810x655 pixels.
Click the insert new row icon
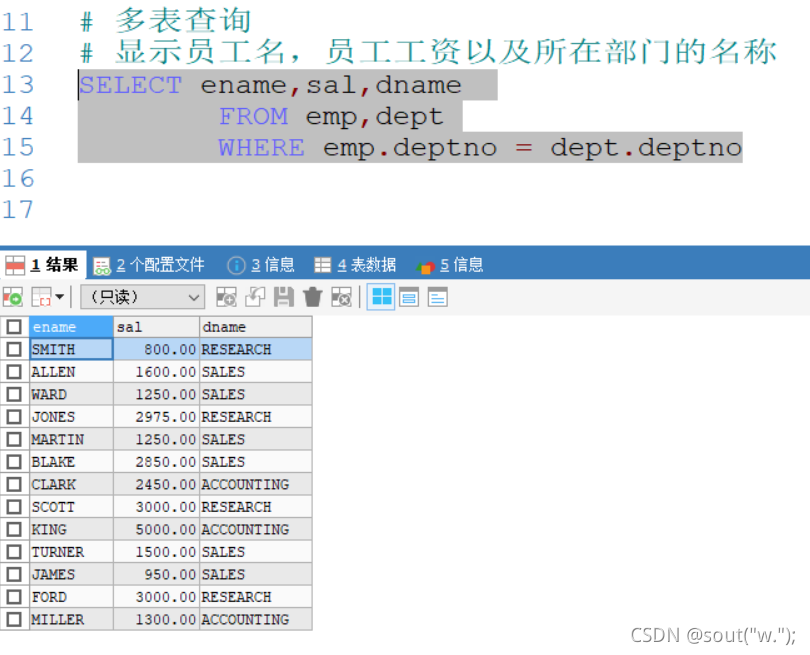[x=226, y=298]
